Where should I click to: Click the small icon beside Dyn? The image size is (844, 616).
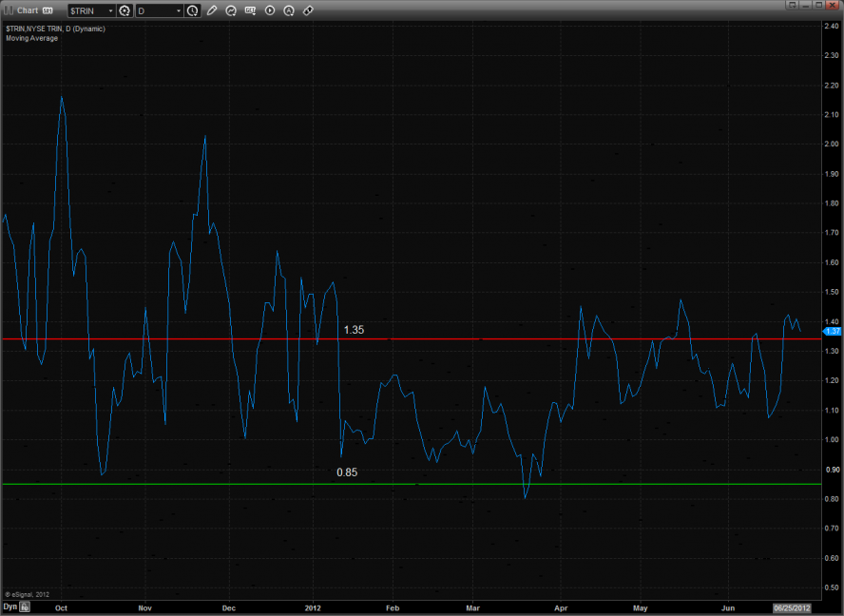tap(26, 606)
